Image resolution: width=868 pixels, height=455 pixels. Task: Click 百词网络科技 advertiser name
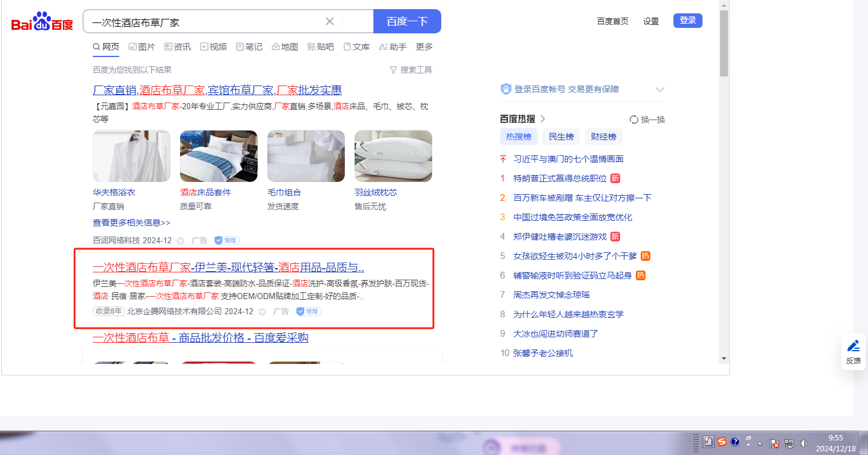[116, 240]
